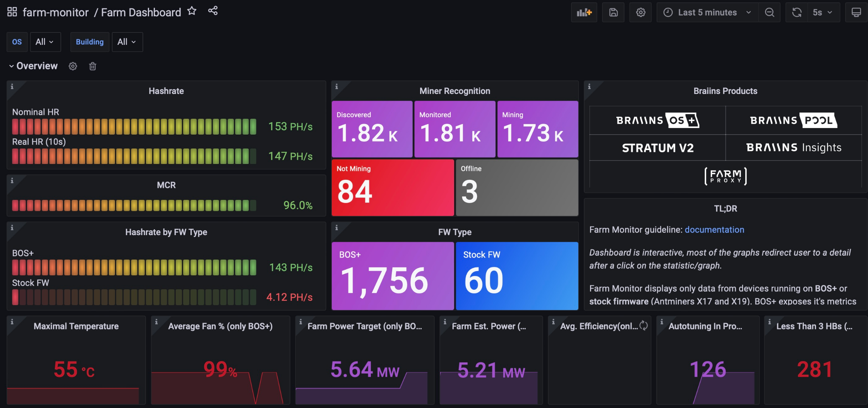Star the Farm Dashboard as favorite

(192, 11)
